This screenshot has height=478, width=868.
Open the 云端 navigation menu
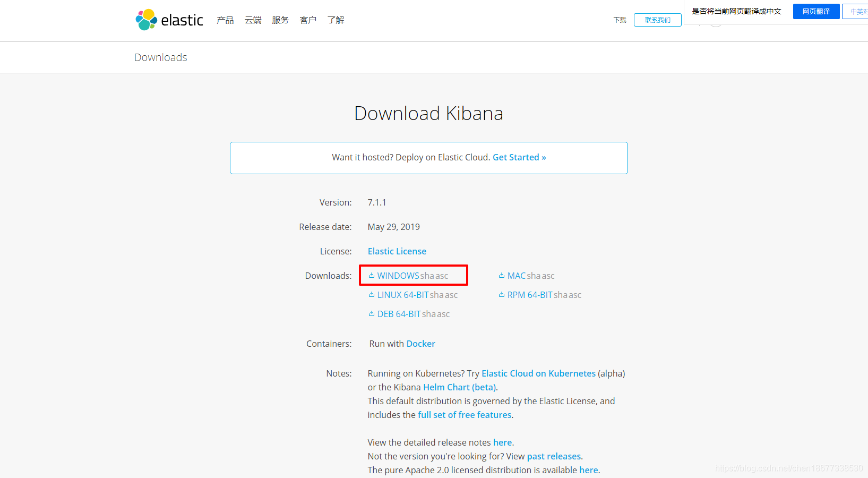click(x=253, y=20)
